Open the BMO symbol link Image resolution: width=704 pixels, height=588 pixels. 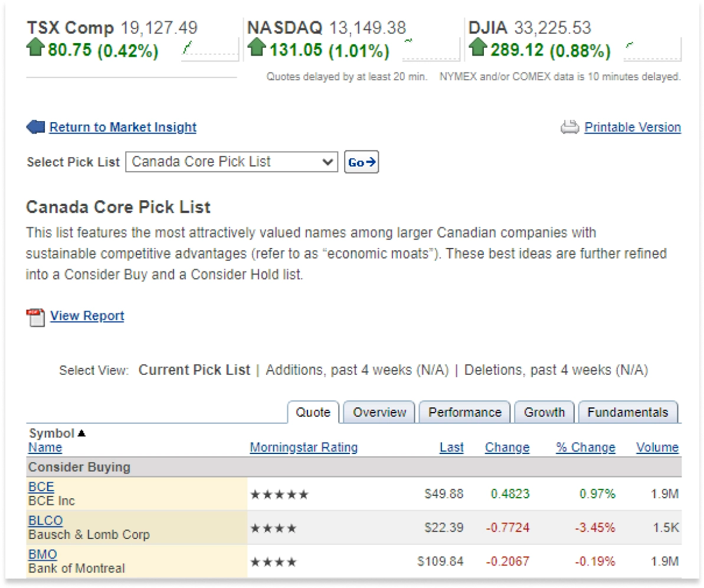[42, 554]
